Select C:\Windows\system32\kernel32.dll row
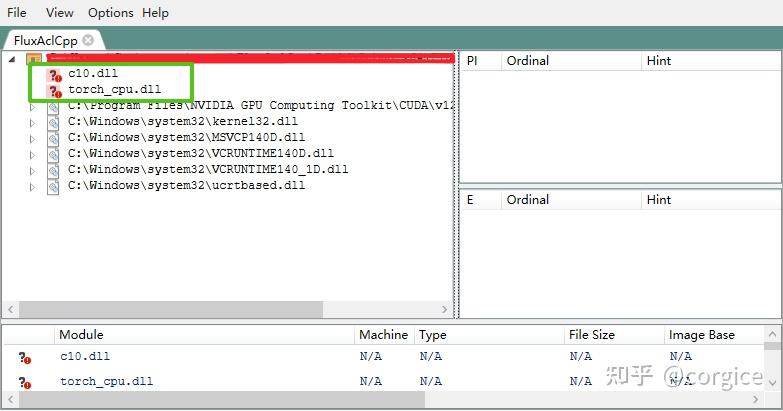783x411 pixels. click(x=183, y=121)
